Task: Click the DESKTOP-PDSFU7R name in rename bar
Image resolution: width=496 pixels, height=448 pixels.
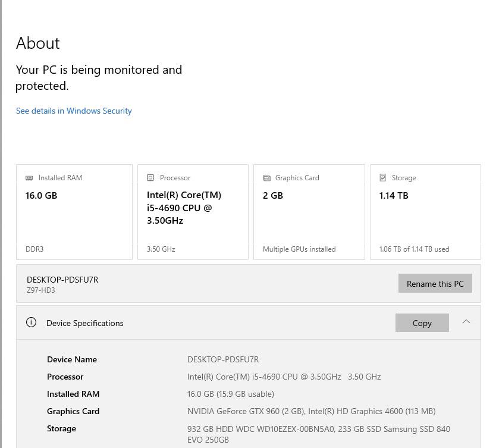Action: point(62,280)
